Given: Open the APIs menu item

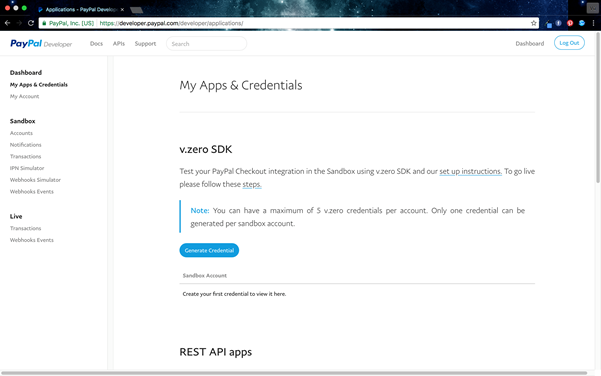Looking at the screenshot, I should [119, 44].
